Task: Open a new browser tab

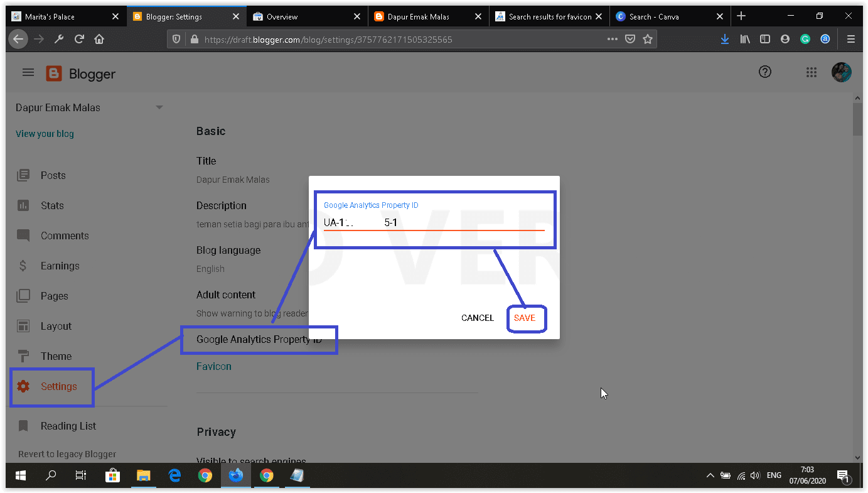Action: pos(741,16)
